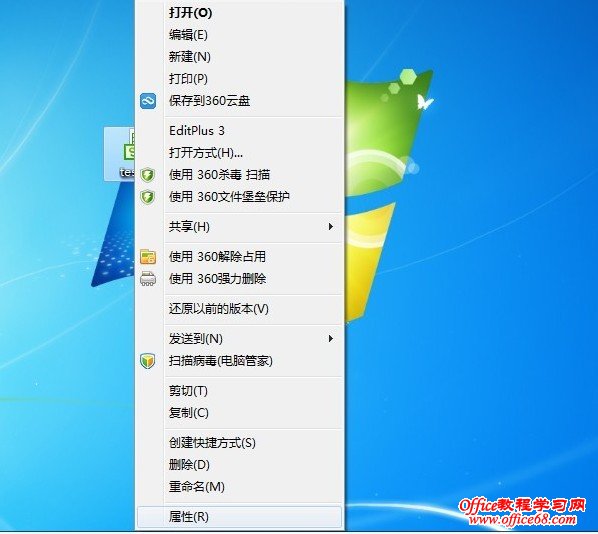The image size is (598, 534).
Task: Choose 还原以前的版本(V)
Action: pyautogui.click(x=240, y=309)
